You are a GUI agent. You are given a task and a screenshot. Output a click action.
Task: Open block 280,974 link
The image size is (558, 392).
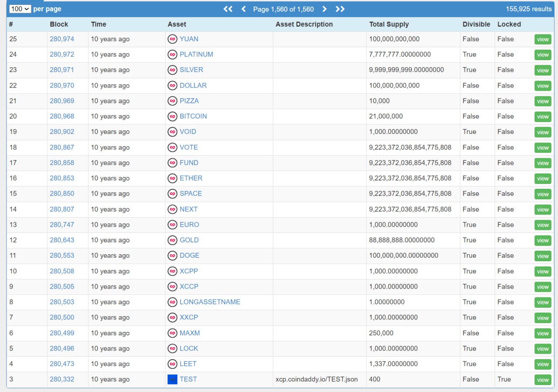tap(62, 39)
